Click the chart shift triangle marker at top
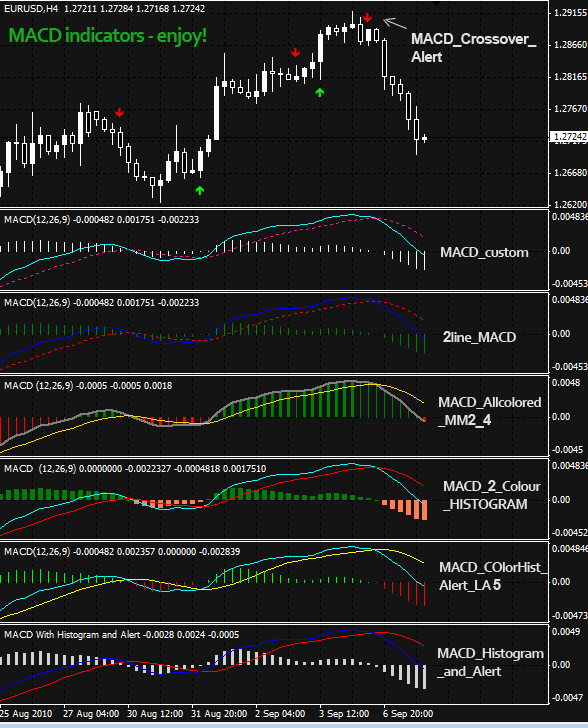This screenshot has width=588, height=728. 436,3
